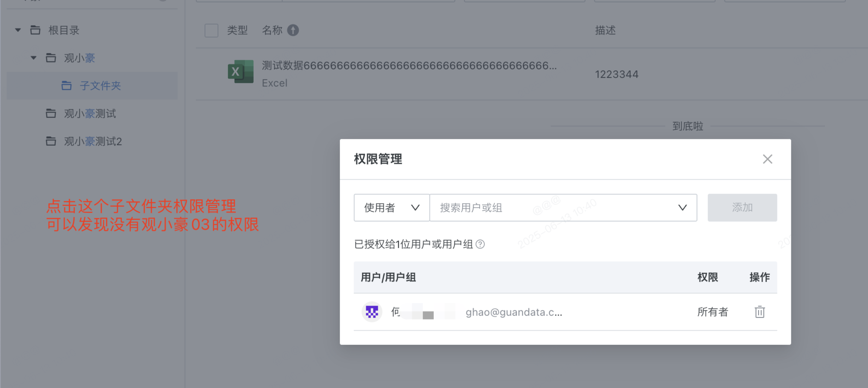Open the 根目录 tree item
The width and height of the screenshot is (868, 388).
click(x=64, y=30)
